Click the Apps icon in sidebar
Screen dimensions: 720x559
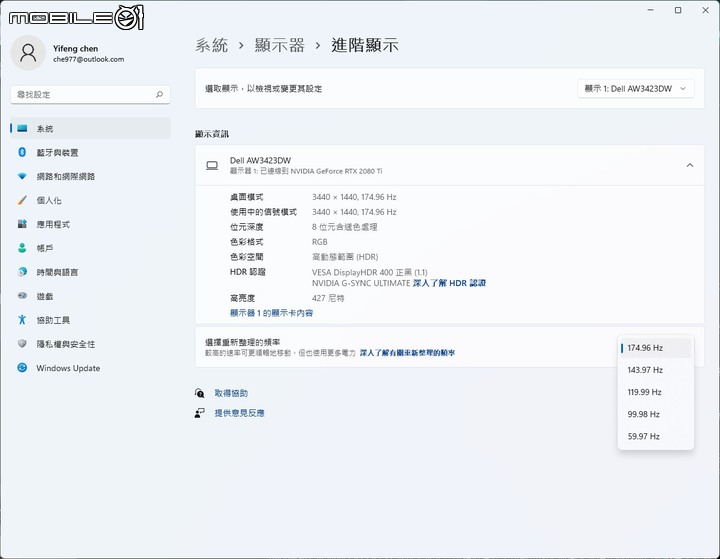coord(22,224)
